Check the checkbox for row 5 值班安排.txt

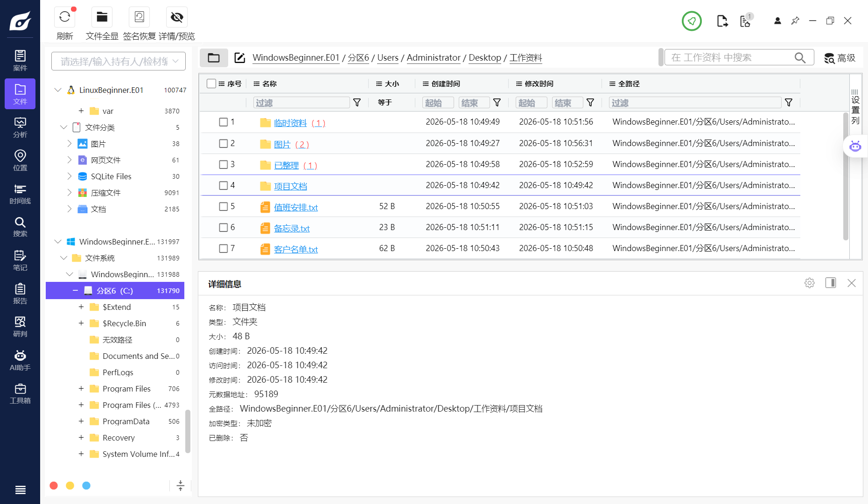[x=224, y=207]
